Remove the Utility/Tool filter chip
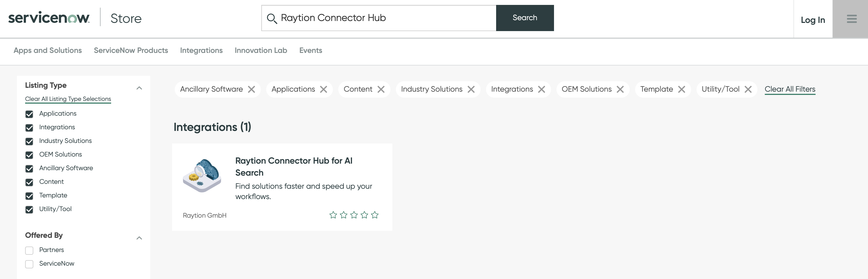The image size is (868, 279). (748, 89)
